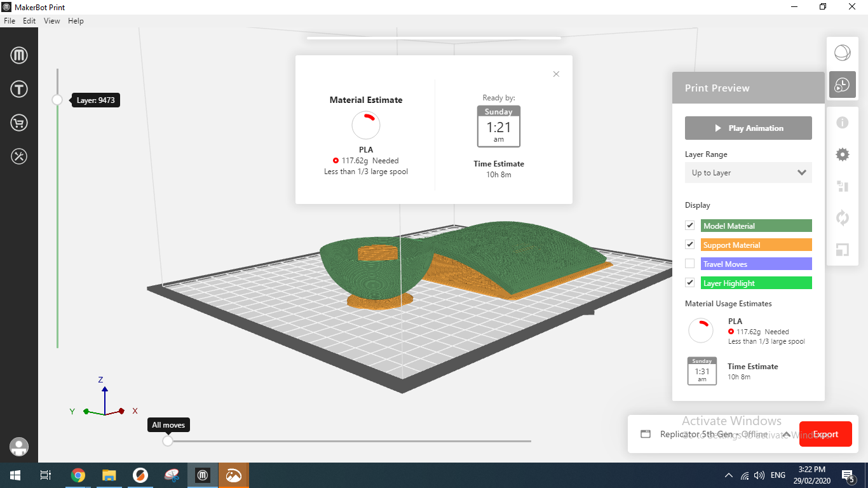This screenshot has width=868, height=488.
Task: Click the Sunday 1:31 am calendar icon
Action: pyautogui.click(x=702, y=371)
